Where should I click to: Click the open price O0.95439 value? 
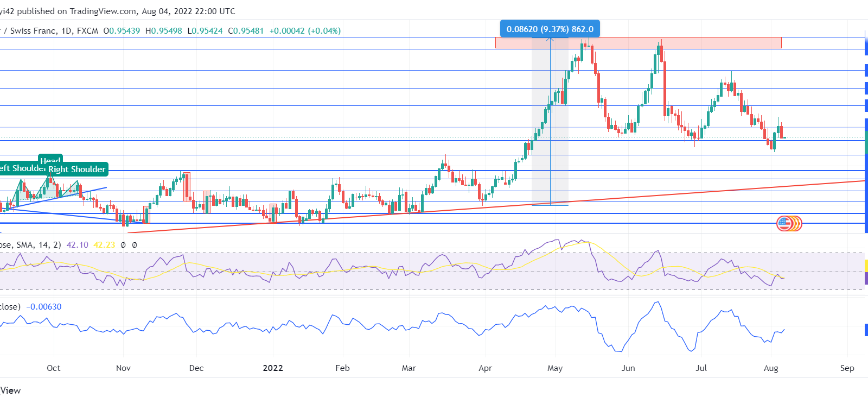122,31
